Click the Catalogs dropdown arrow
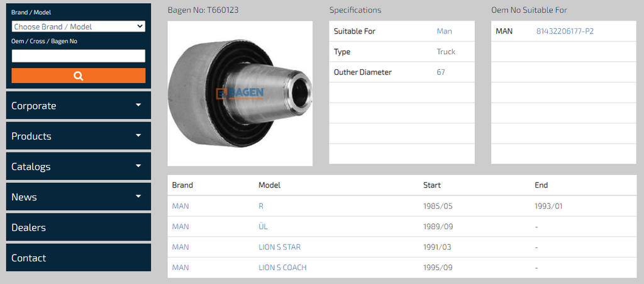The height and width of the screenshot is (284, 644). coord(138,166)
